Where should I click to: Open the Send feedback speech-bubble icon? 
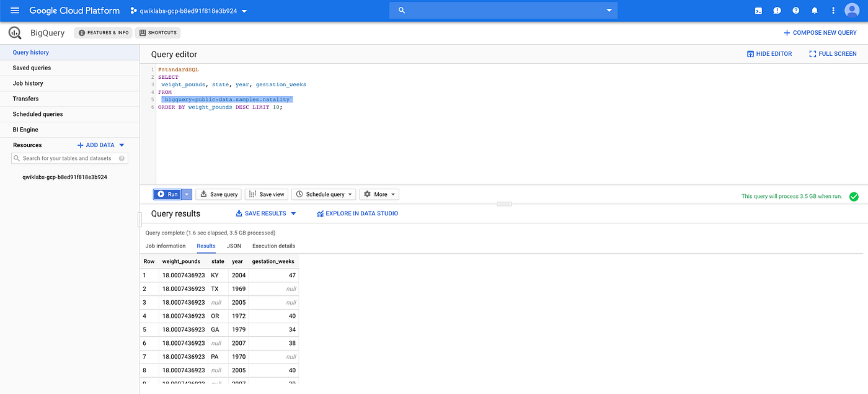777,10
